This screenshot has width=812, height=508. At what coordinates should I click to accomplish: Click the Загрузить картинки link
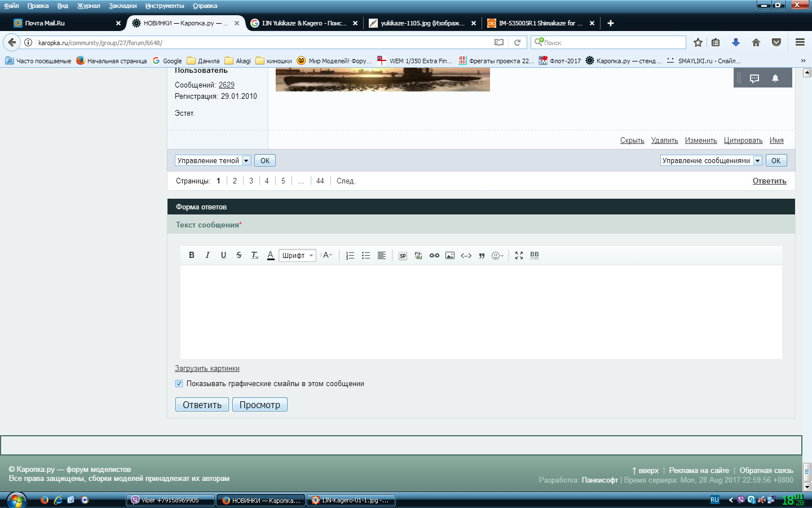click(x=207, y=369)
